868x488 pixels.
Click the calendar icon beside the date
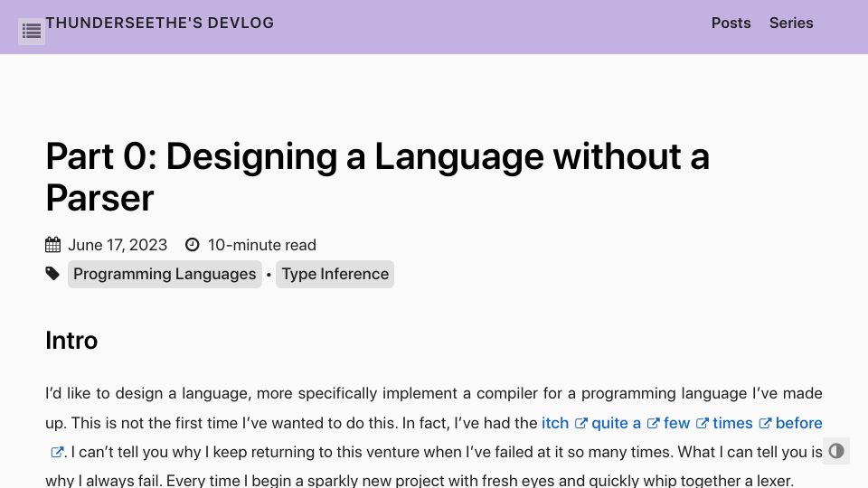pyautogui.click(x=52, y=245)
